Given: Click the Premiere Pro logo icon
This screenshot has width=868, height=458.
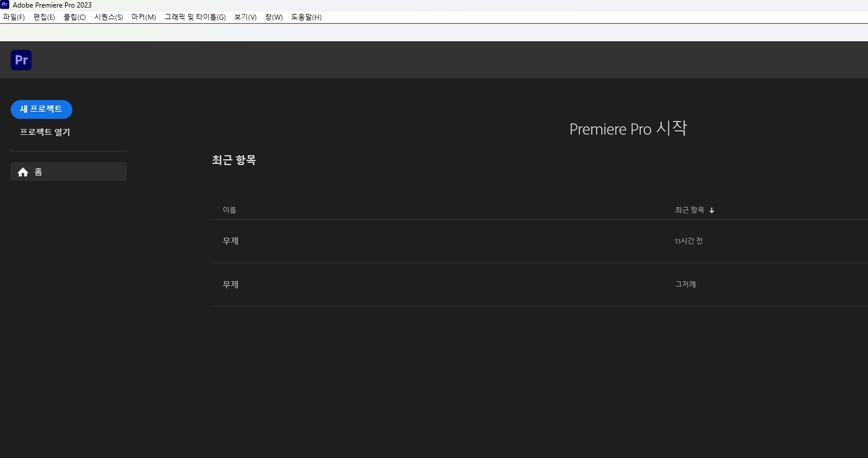Looking at the screenshot, I should tap(21, 60).
